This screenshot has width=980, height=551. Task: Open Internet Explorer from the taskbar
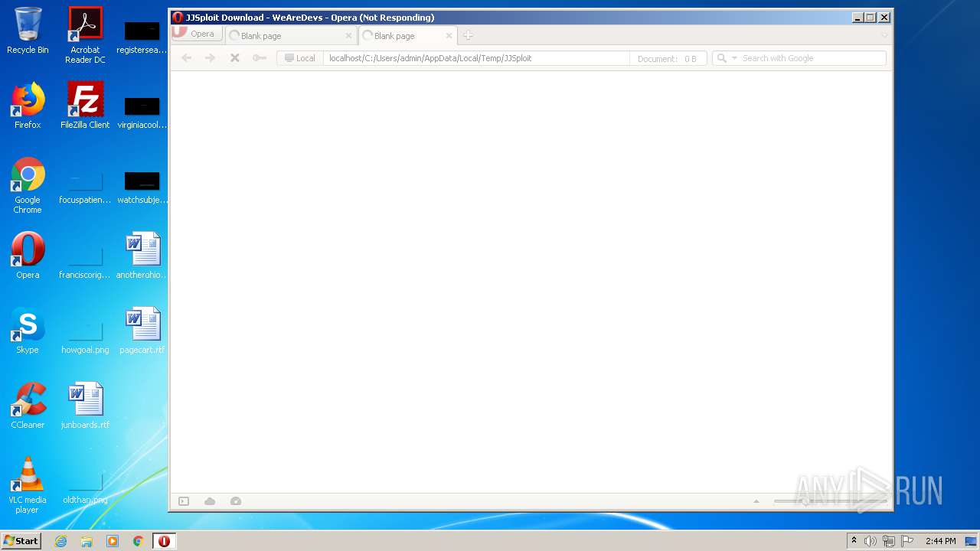click(60, 541)
